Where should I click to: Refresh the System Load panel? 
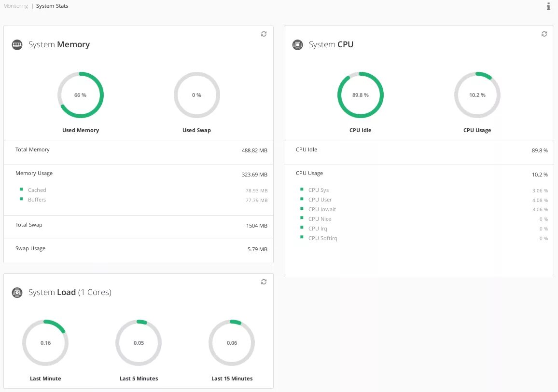[264, 282]
